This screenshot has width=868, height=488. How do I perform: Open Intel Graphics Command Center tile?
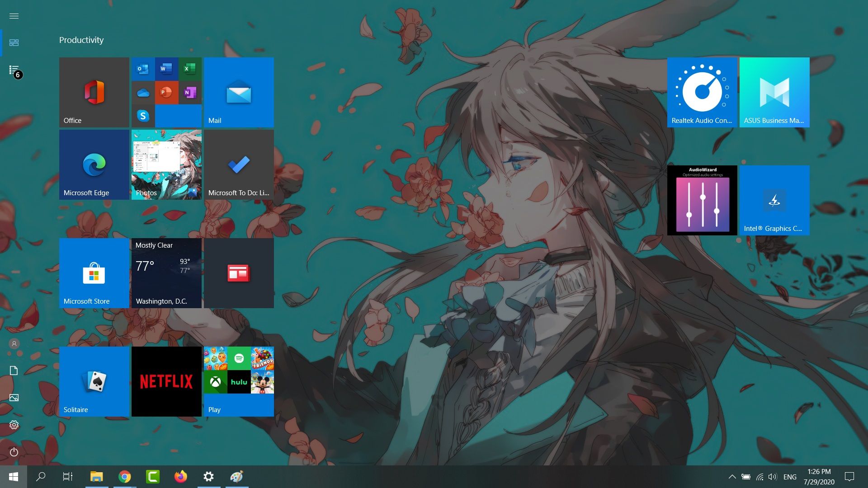pyautogui.click(x=774, y=200)
